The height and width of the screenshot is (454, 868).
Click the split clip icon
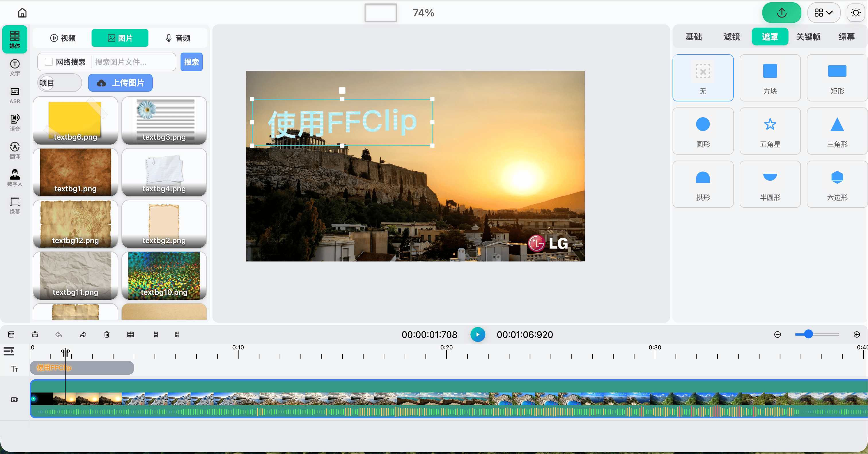(x=130, y=334)
